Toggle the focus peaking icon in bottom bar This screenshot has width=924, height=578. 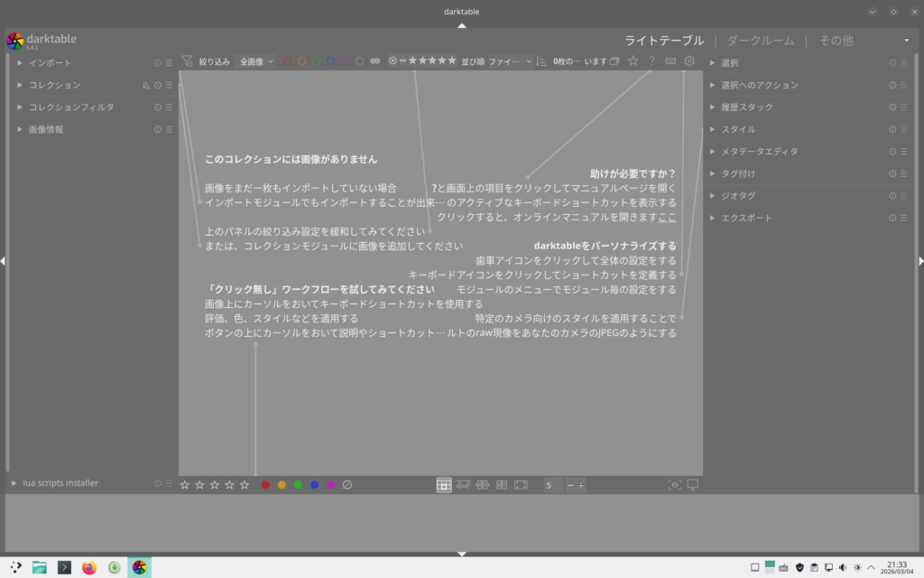tap(674, 485)
